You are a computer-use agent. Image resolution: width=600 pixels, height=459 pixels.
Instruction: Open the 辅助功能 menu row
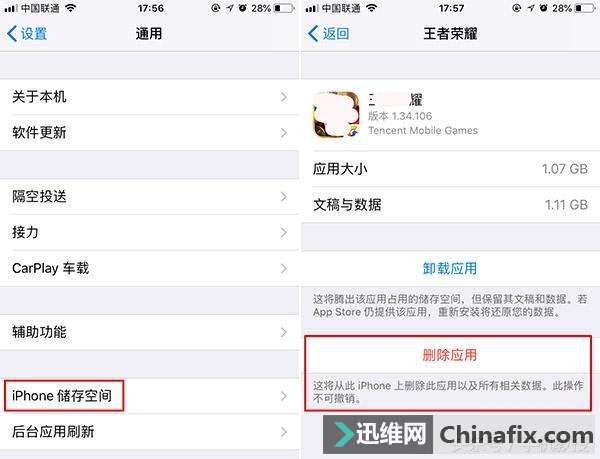pyautogui.click(x=149, y=332)
